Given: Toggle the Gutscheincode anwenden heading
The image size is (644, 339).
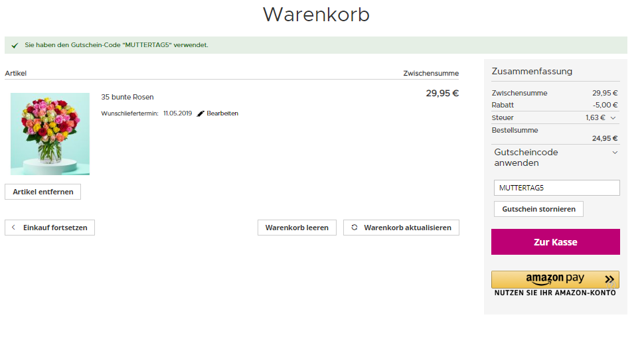Looking at the screenshot, I should click(526, 157).
